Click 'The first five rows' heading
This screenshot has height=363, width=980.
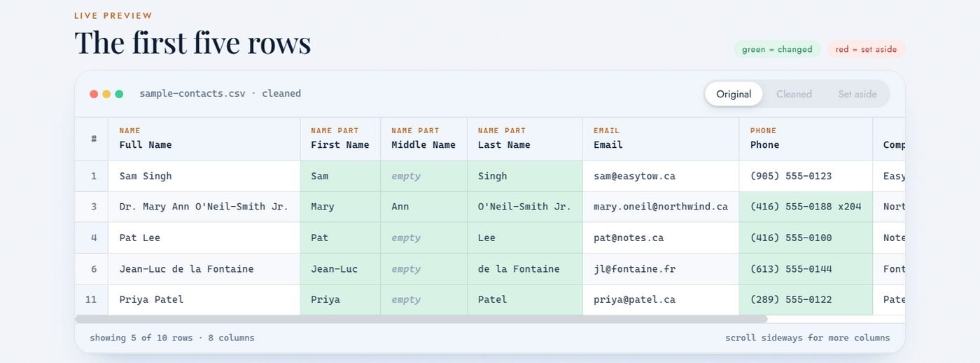click(x=192, y=42)
